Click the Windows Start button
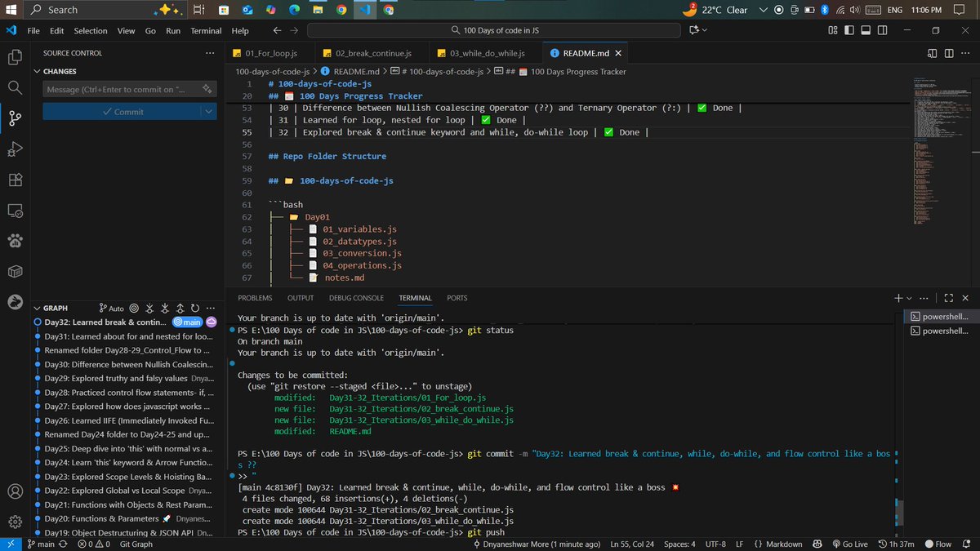 point(11,10)
